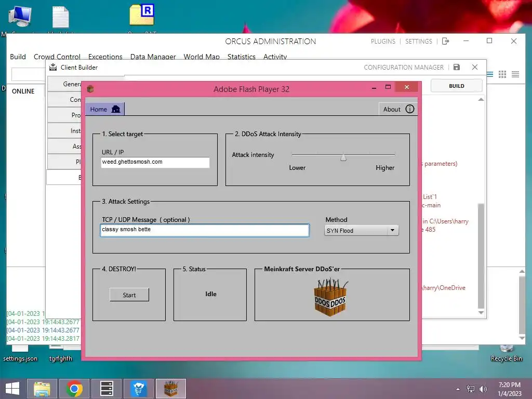Click the Adobe Flash Player title bar icon

click(90, 89)
